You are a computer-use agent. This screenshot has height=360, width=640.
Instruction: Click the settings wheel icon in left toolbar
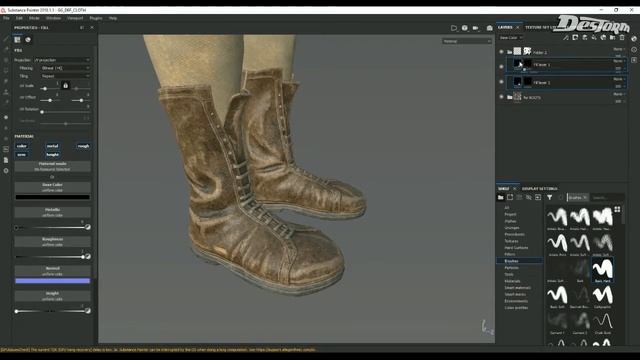tap(6, 171)
